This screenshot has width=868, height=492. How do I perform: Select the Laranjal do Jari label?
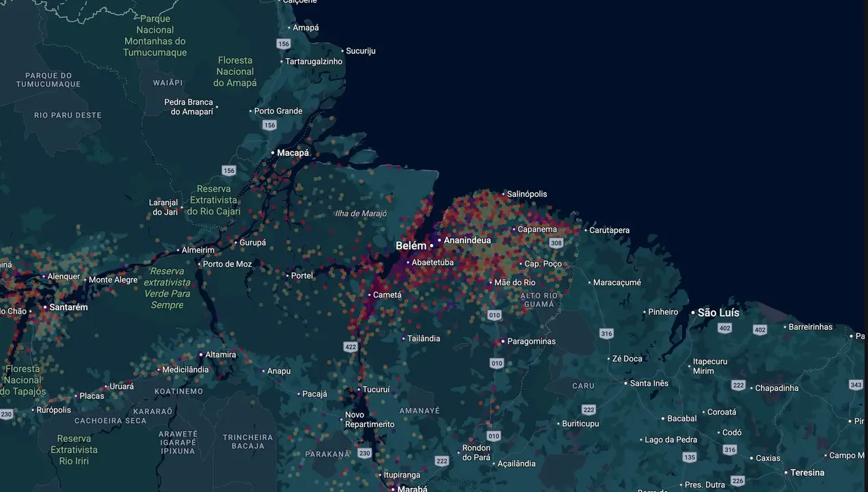[163, 208]
